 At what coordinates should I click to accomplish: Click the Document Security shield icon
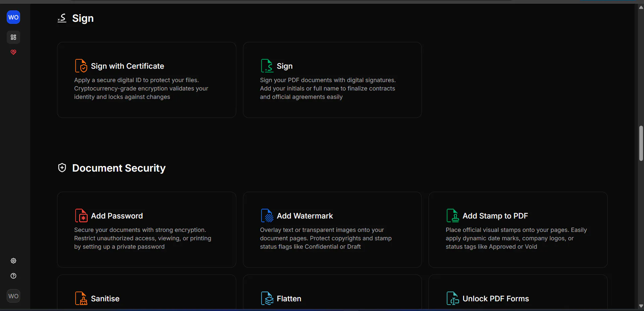(62, 168)
